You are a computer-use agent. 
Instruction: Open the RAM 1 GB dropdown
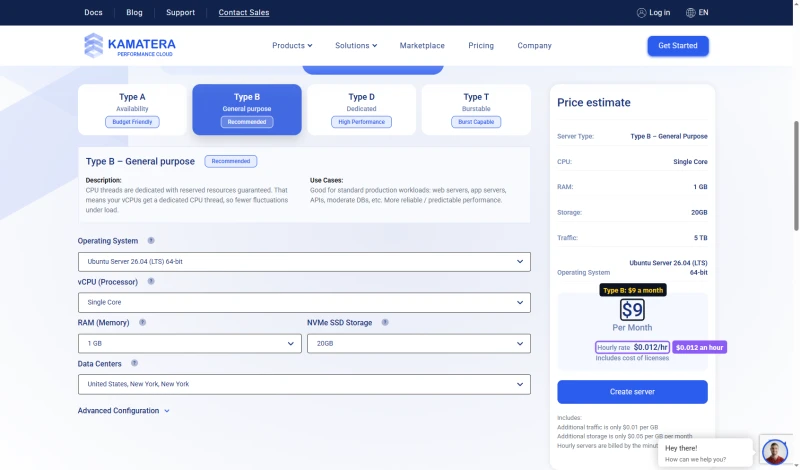pos(189,343)
